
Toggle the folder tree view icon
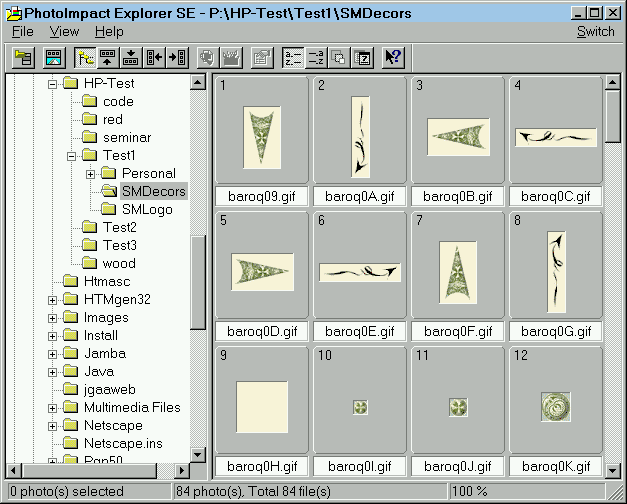[85, 58]
